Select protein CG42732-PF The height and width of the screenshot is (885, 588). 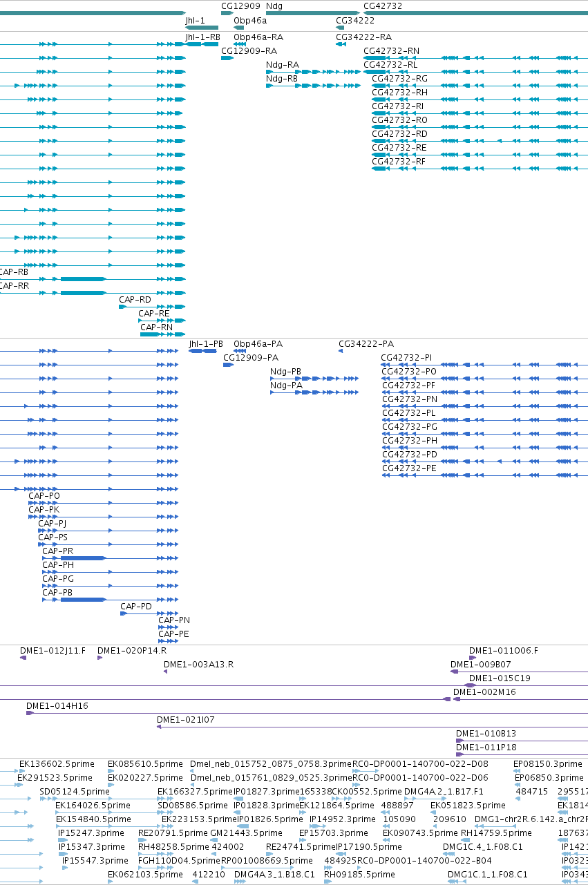tap(408, 385)
